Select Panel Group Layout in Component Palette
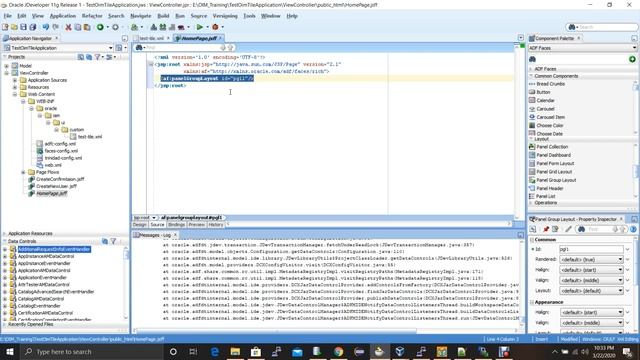This screenshot has width=640, height=360. [x=556, y=180]
